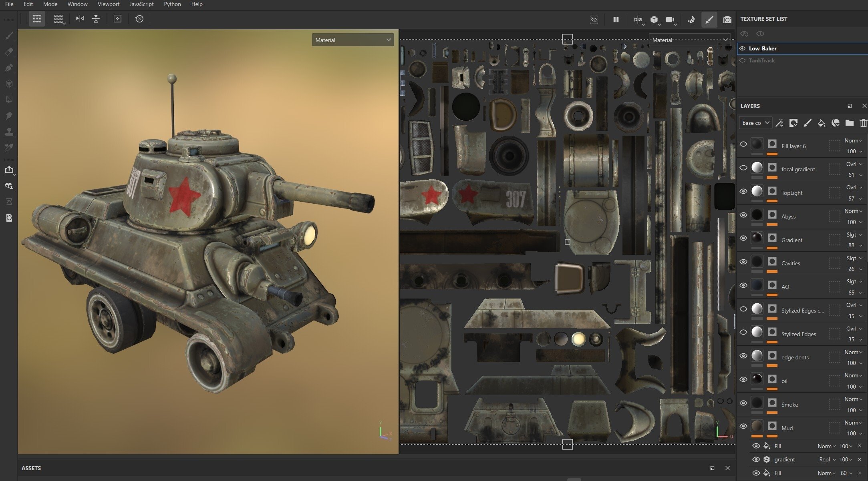Toggle visibility of the oil layer
This screenshot has height=481, width=868.
(743, 379)
